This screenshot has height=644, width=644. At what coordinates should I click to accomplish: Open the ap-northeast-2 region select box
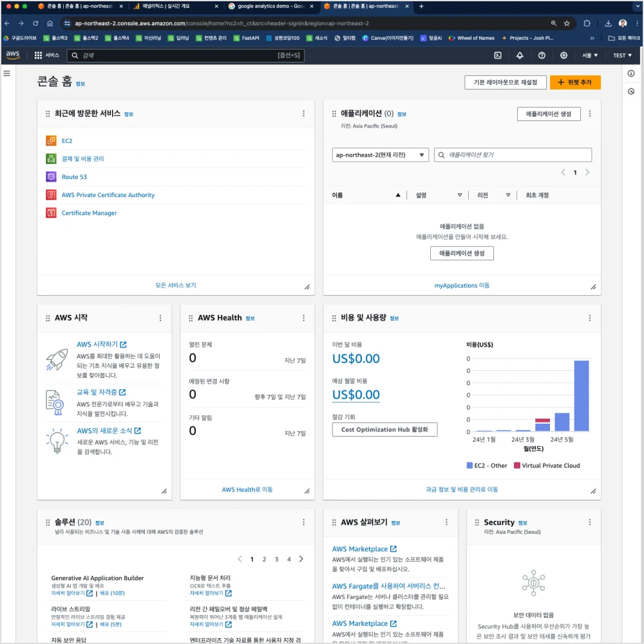pos(381,155)
